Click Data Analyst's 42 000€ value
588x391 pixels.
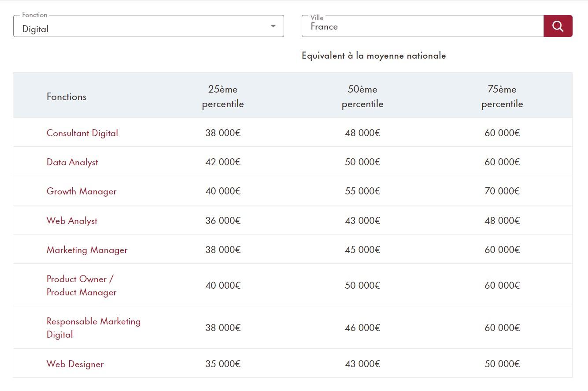pos(223,162)
